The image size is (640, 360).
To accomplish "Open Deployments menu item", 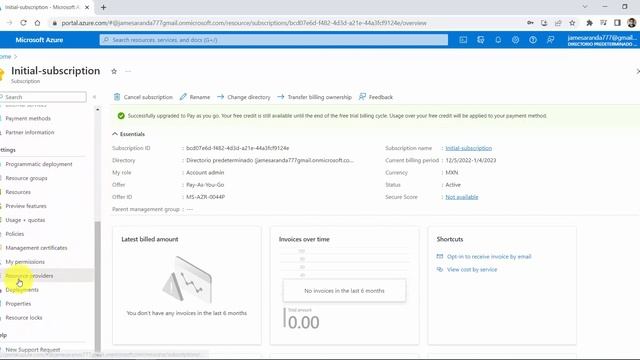I will click(22, 290).
